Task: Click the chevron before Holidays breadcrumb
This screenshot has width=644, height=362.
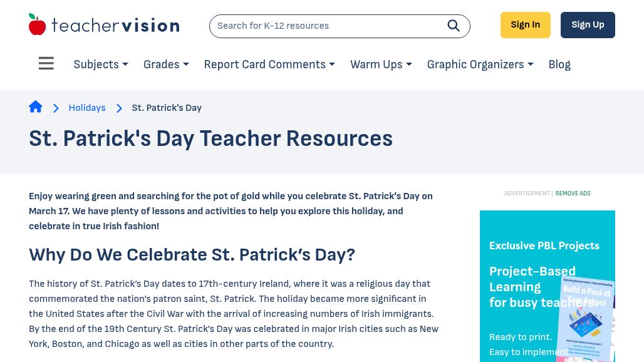Action: pyautogui.click(x=56, y=108)
